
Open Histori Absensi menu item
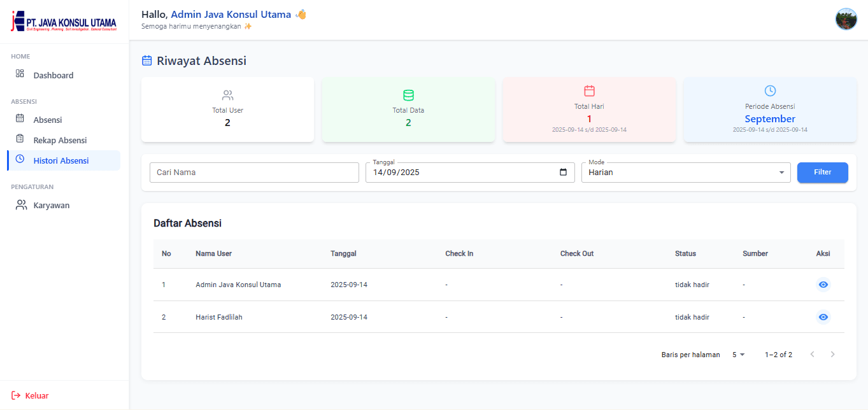pyautogui.click(x=61, y=160)
